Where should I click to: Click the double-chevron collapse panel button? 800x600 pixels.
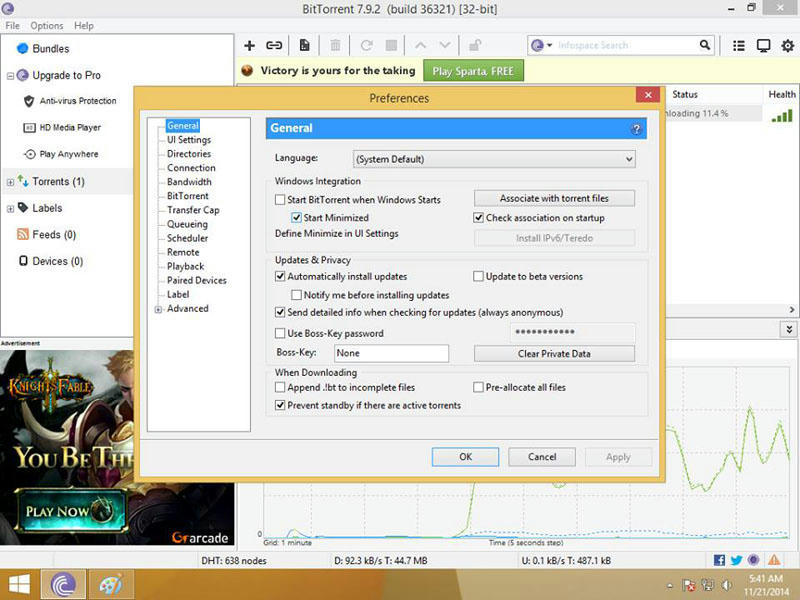point(789,329)
